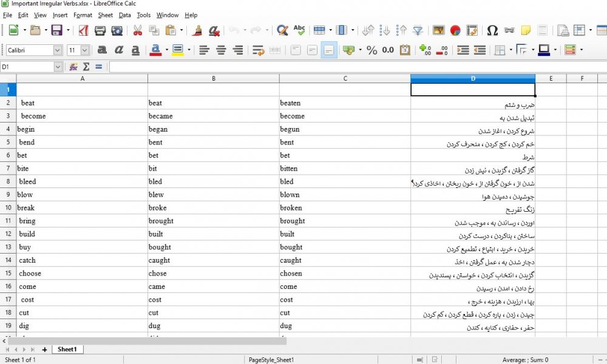The height and width of the screenshot is (364, 607).
Task: Toggle Wrap Text for cell
Action: coord(258,50)
